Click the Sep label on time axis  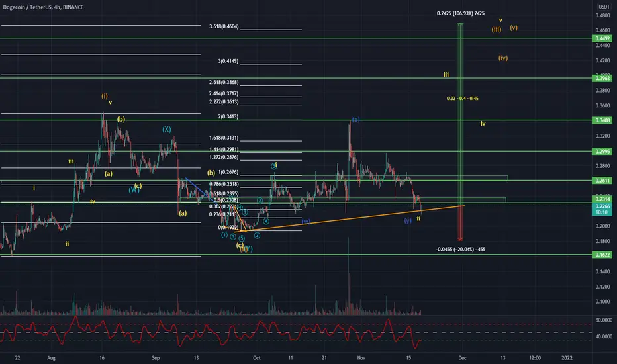click(x=156, y=358)
